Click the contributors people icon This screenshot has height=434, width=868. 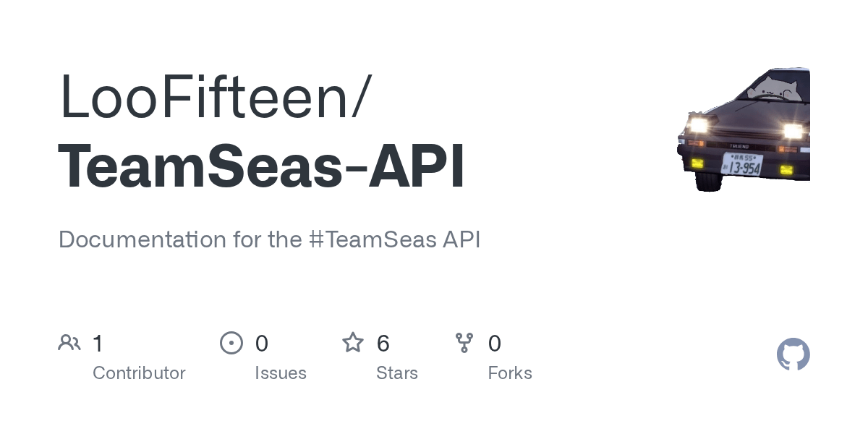(69, 343)
